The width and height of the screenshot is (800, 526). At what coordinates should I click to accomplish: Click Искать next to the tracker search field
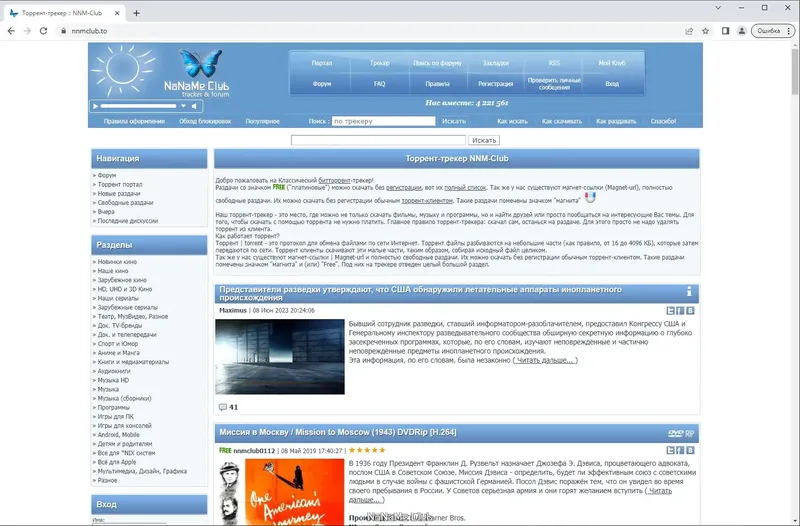click(x=454, y=121)
